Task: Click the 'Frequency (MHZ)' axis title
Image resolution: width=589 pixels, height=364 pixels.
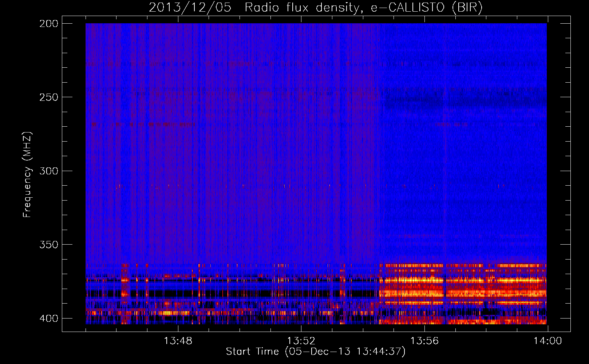Action: pos(27,175)
